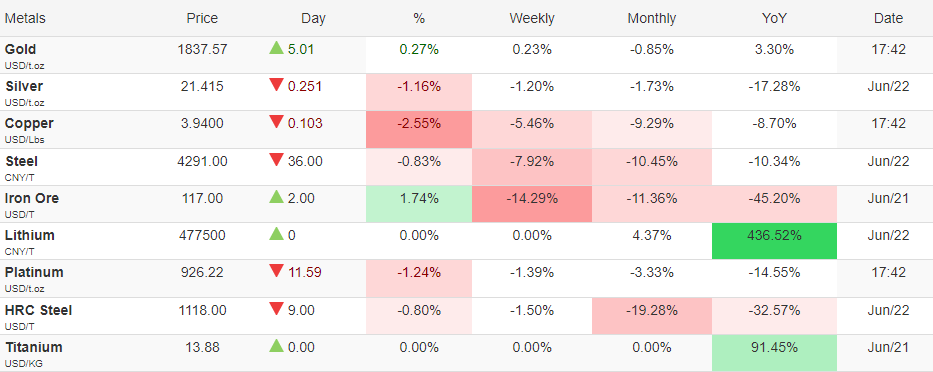933x372 pixels.
Task: Click Copper's red down arrow icon
Action: pos(276,122)
